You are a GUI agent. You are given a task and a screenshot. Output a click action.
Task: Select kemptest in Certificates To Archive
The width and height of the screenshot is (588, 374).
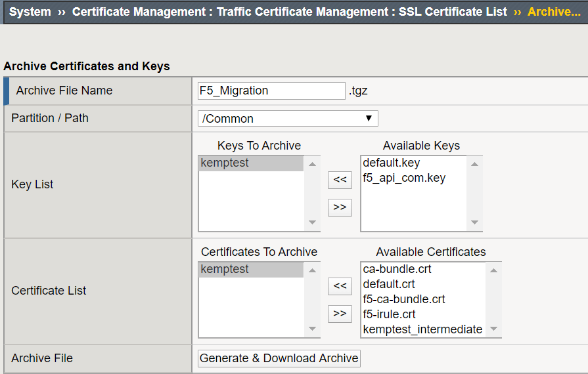(225, 269)
